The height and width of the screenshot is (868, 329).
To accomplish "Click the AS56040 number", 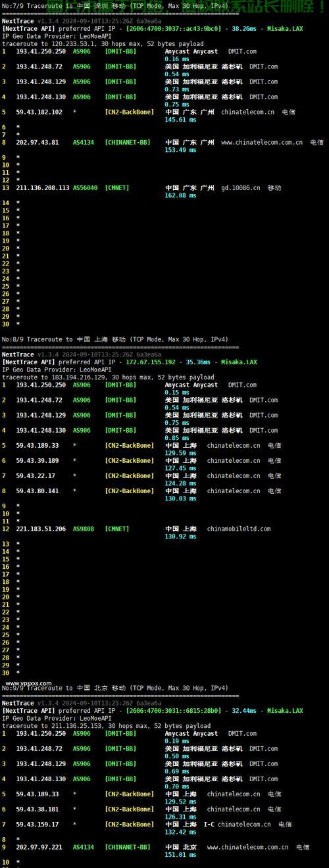I will tap(86, 188).
